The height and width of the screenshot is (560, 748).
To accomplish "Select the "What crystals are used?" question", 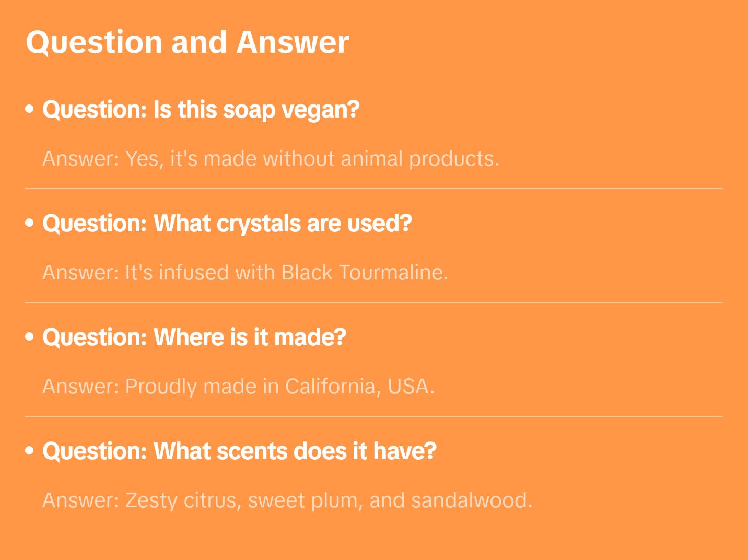I will (x=227, y=224).
